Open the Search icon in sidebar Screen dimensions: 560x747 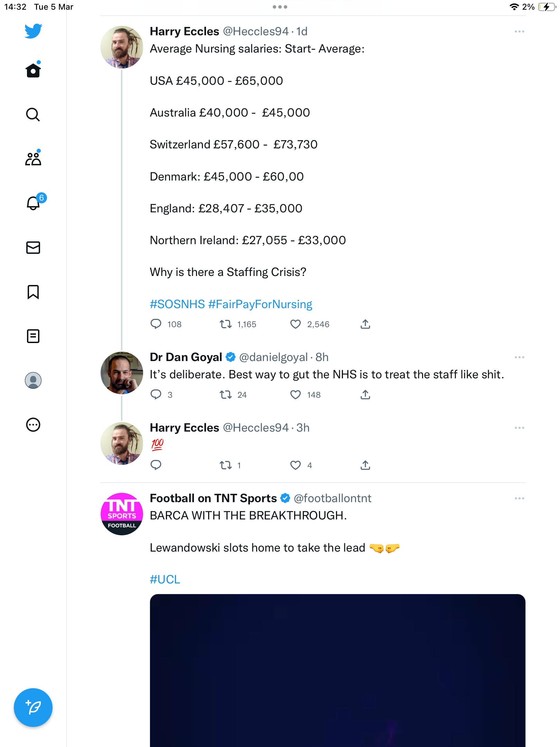pos(33,114)
